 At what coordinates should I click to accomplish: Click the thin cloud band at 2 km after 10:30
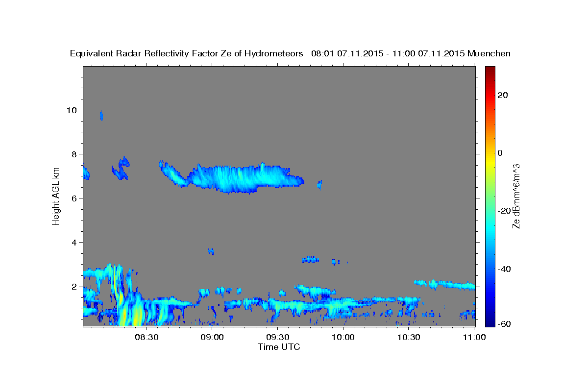[x=445, y=285]
